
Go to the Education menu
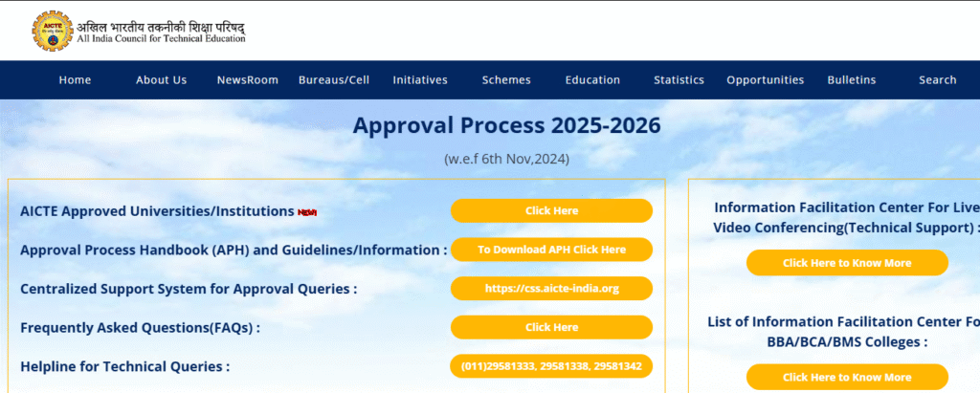[x=592, y=80]
